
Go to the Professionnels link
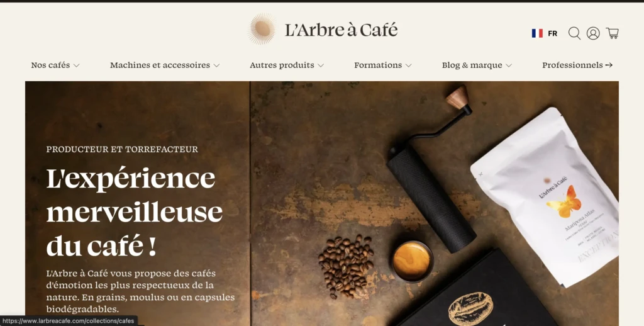click(572, 65)
